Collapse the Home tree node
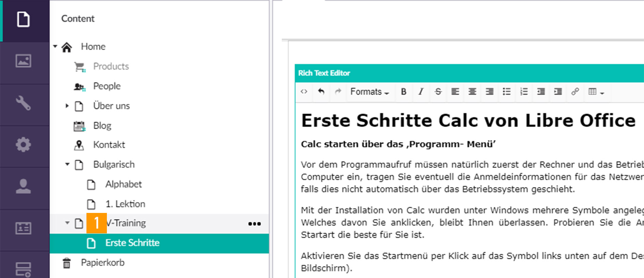Screen dimensions: 644x278 55,46
